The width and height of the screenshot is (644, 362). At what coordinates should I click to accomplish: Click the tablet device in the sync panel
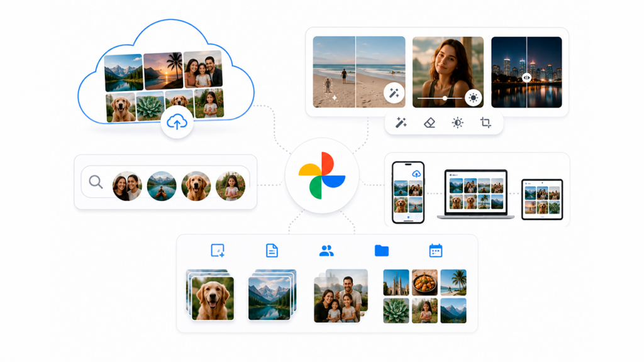(542, 199)
